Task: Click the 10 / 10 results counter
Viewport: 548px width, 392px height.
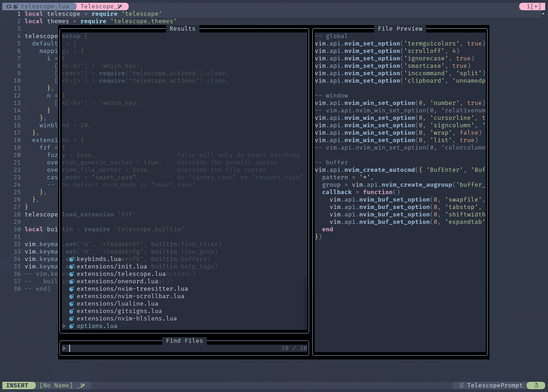Action: tap(294, 348)
